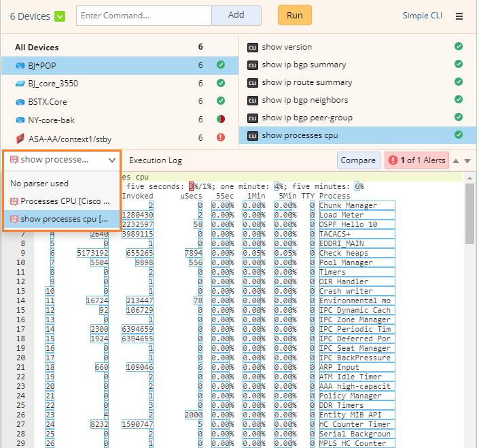Select No parser used option
Screen dimensions: 479x448
tap(39, 184)
